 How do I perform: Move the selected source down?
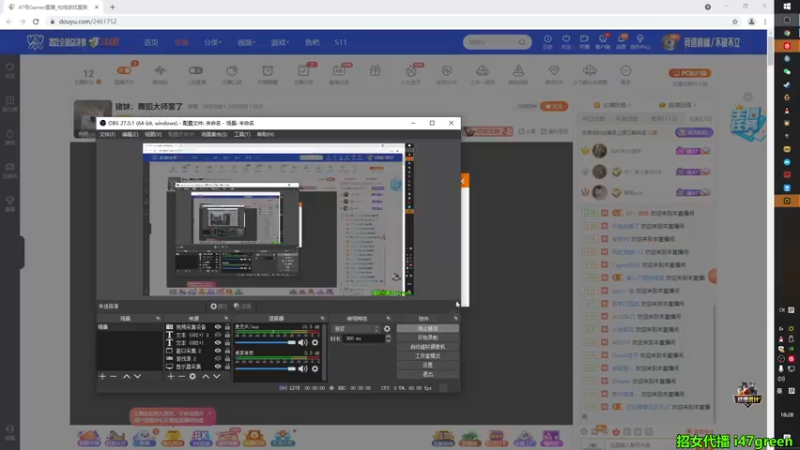click(x=217, y=377)
